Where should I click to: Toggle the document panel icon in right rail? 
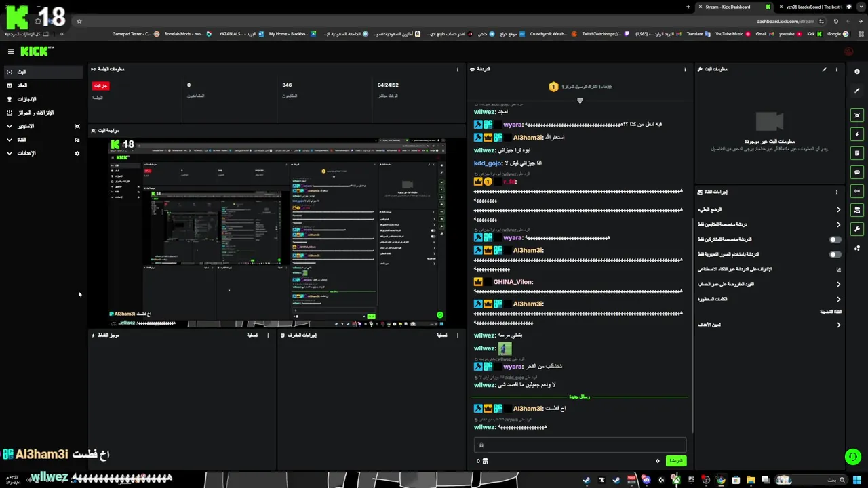[x=857, y=153]
